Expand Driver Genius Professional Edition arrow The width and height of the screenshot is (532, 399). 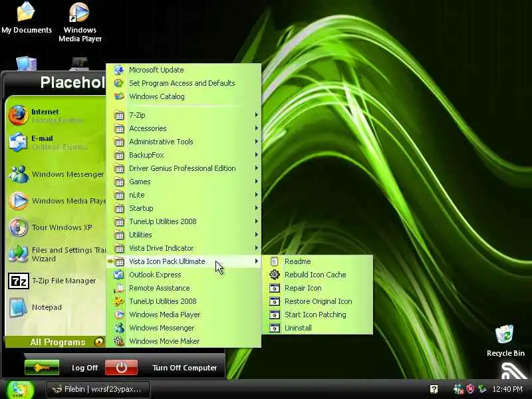coord(257,168)
